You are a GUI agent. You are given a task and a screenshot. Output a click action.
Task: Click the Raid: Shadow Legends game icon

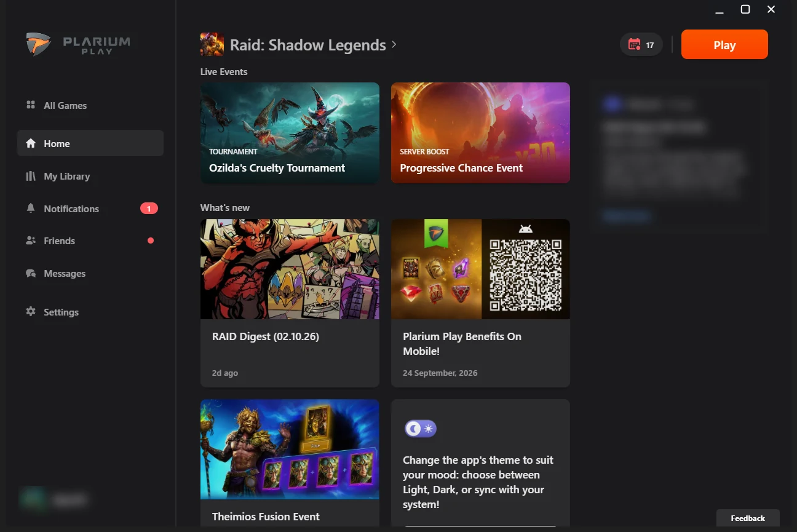click(212, 44)
